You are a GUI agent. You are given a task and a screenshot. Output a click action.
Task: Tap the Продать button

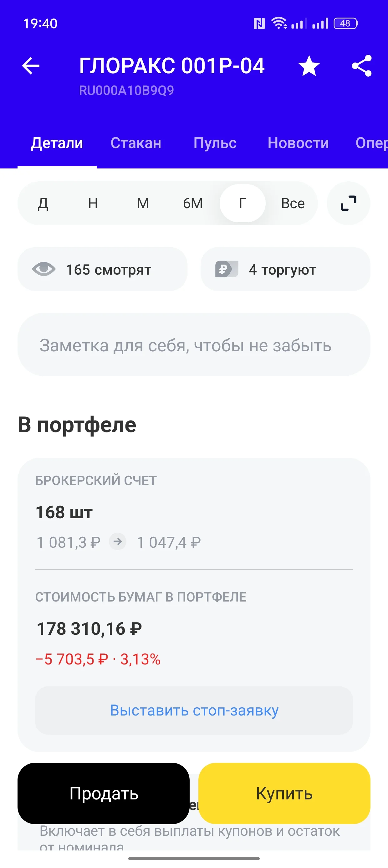[x=103, y=793]
